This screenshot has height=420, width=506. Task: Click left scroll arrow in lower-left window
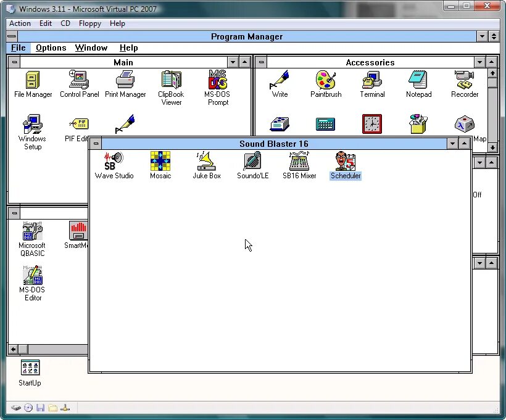(13, 349)
